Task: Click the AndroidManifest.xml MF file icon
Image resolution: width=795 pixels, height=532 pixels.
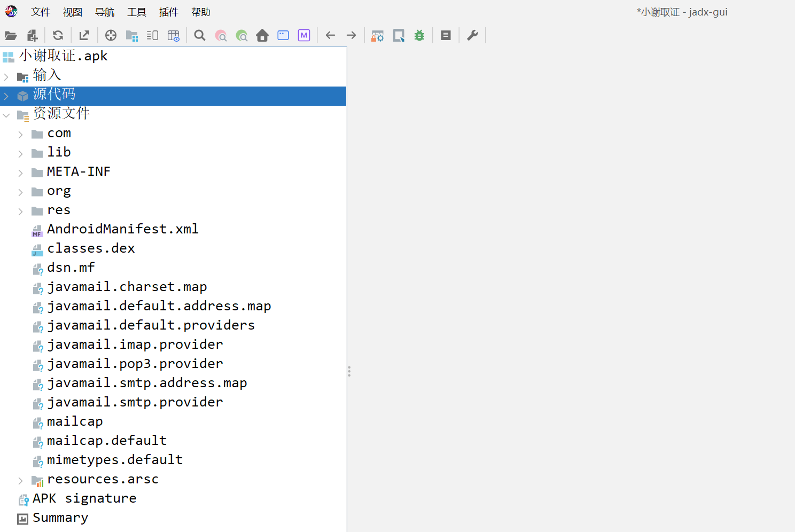Action: (x=37, y=231)
